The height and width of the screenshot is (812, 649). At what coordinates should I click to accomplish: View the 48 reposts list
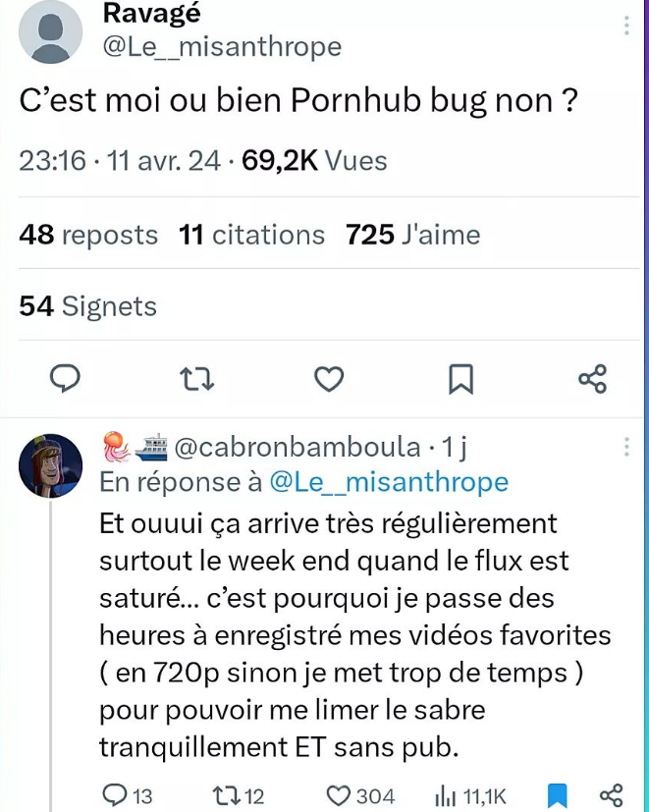click(x=88, y=235)
